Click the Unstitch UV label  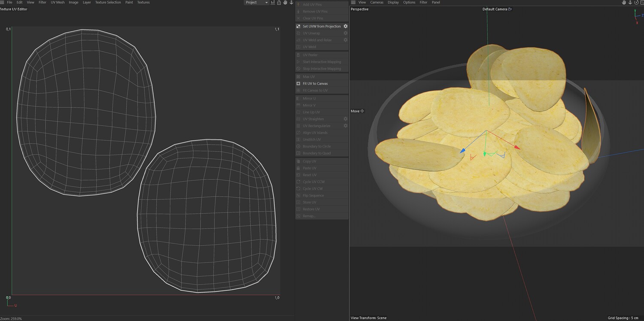pos(312,139)
